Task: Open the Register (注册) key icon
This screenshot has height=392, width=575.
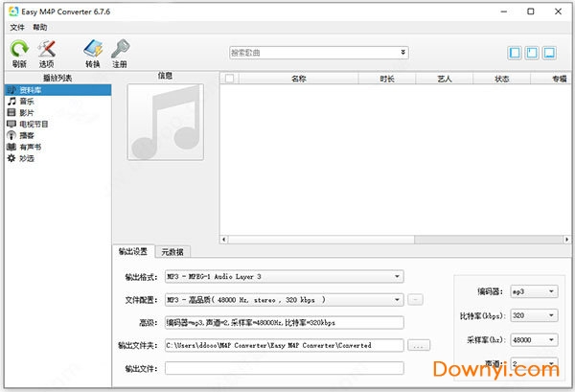Action: (120, 54)
